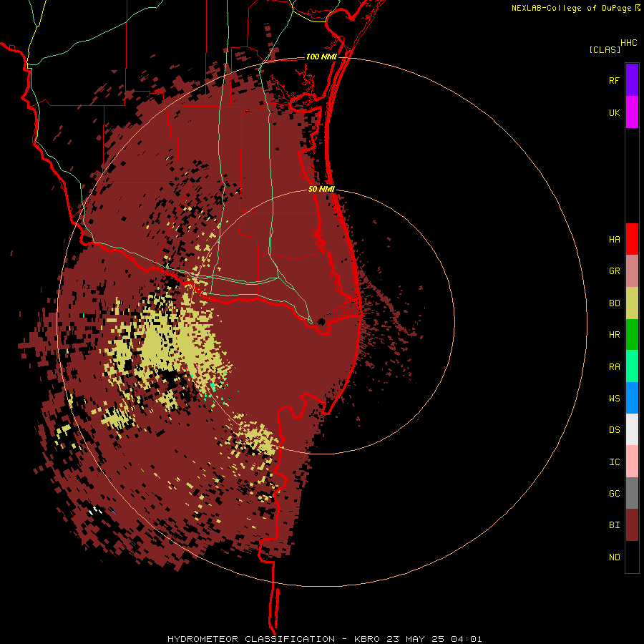The height and width of the screenshot is (644, 644).
Task: Click the RA legend label
Action: [x=614, y=367]
